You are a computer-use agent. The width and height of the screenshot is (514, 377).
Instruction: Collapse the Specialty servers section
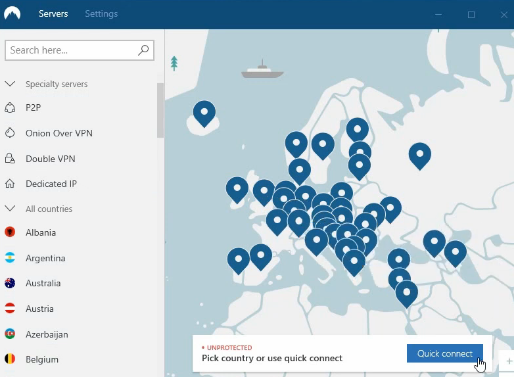coord(10,84)
